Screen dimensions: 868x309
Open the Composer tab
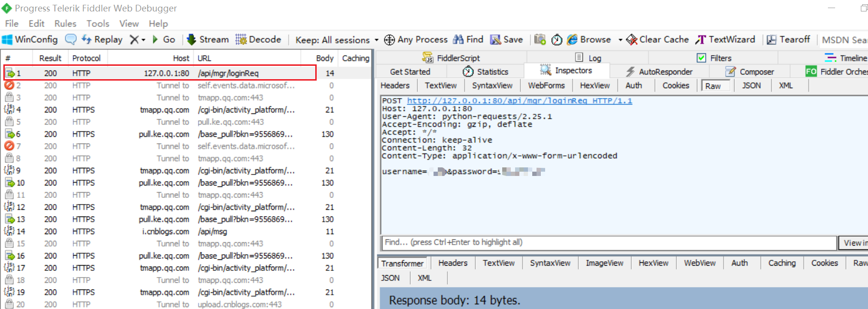[x=750, y=72]
